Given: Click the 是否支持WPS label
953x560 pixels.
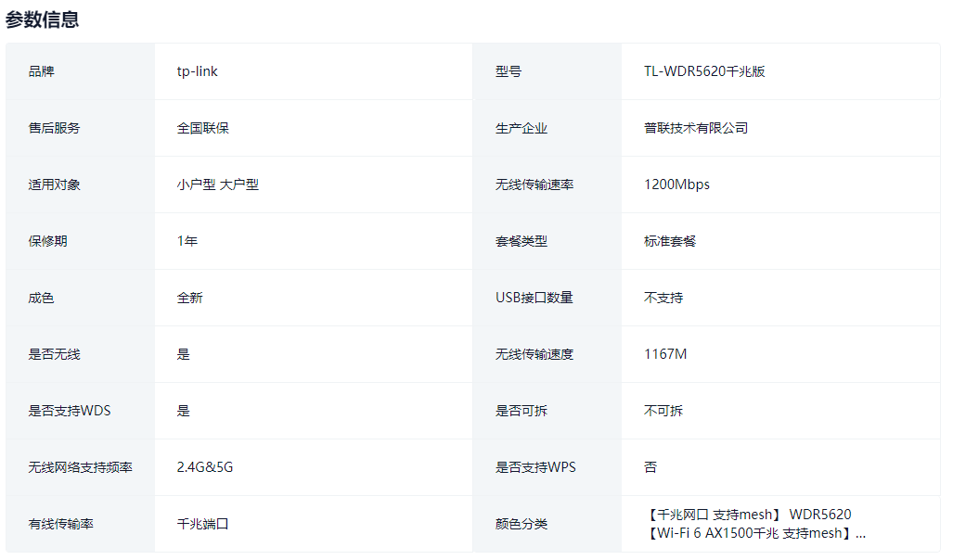Looking at the screenshot, I should pyautogui.click(x=535, y=467).
